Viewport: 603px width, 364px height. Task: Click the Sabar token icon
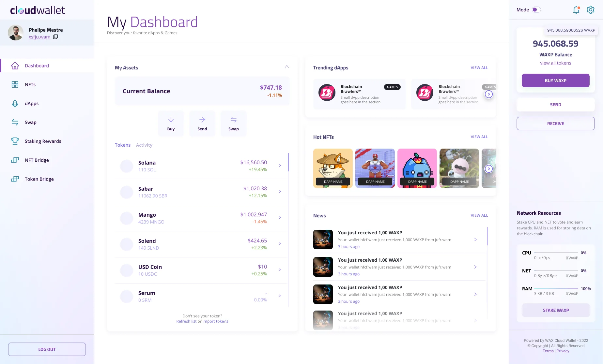coord(127,192)
